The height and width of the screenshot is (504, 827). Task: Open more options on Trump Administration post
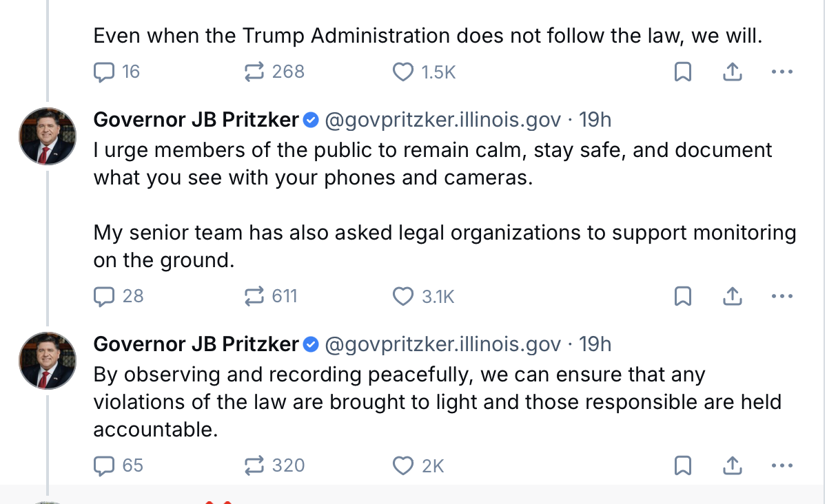pyautogui.click(x=782, y=72)
